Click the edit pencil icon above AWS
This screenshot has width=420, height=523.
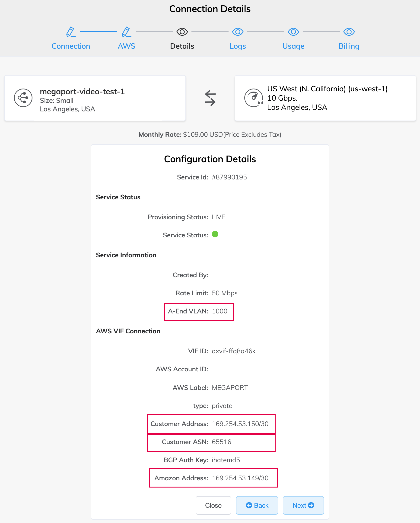[126, 31]
